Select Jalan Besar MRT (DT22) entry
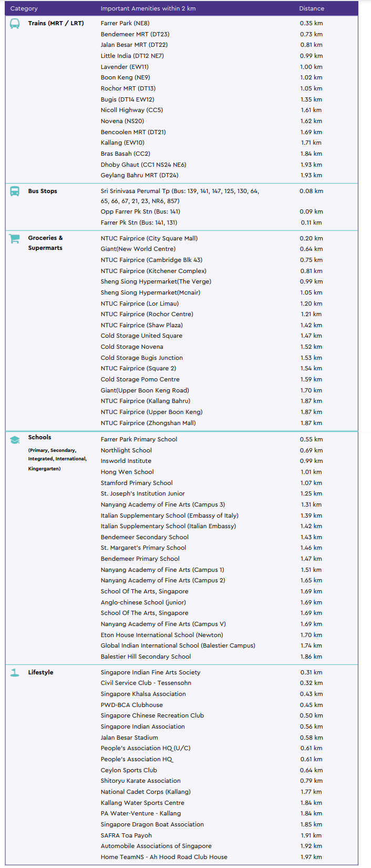 click(x=134, y=45)
